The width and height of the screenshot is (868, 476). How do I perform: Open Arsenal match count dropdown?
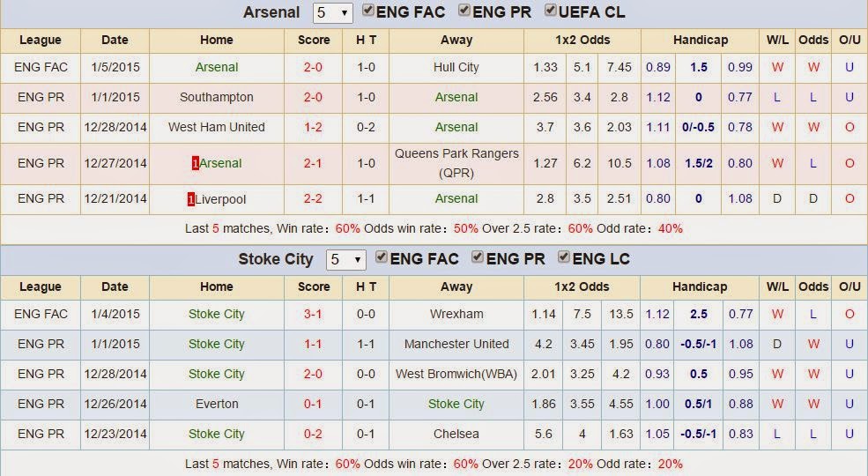click(333, 12)
